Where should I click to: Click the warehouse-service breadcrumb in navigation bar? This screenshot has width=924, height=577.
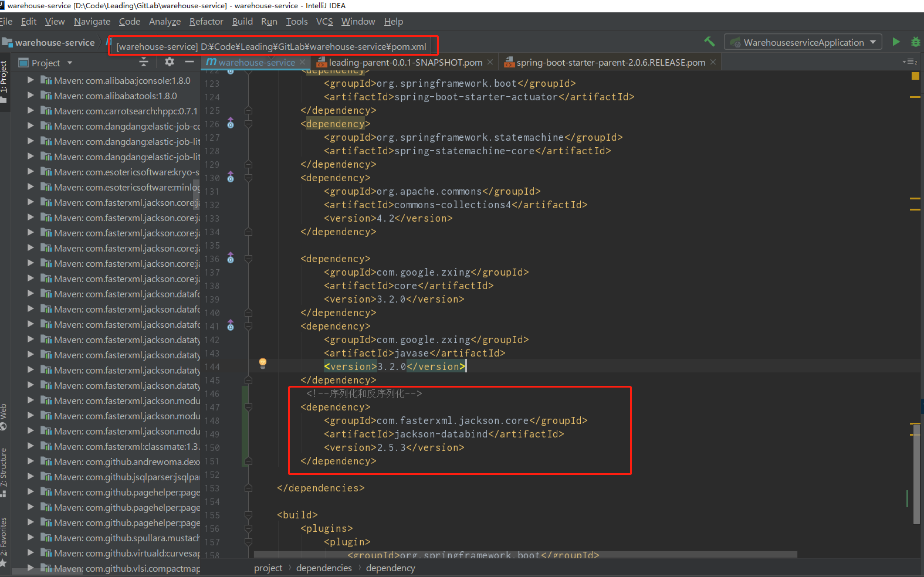(49, 42)
